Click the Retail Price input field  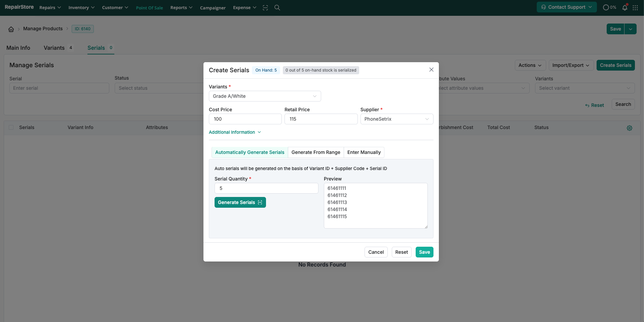(321, 119)
